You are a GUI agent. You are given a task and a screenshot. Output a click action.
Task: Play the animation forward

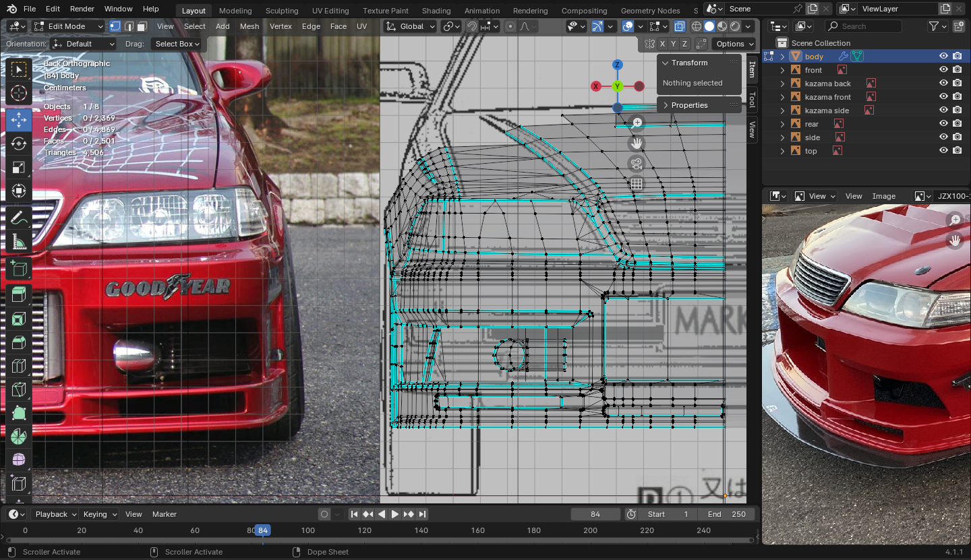tap(395, 514)
